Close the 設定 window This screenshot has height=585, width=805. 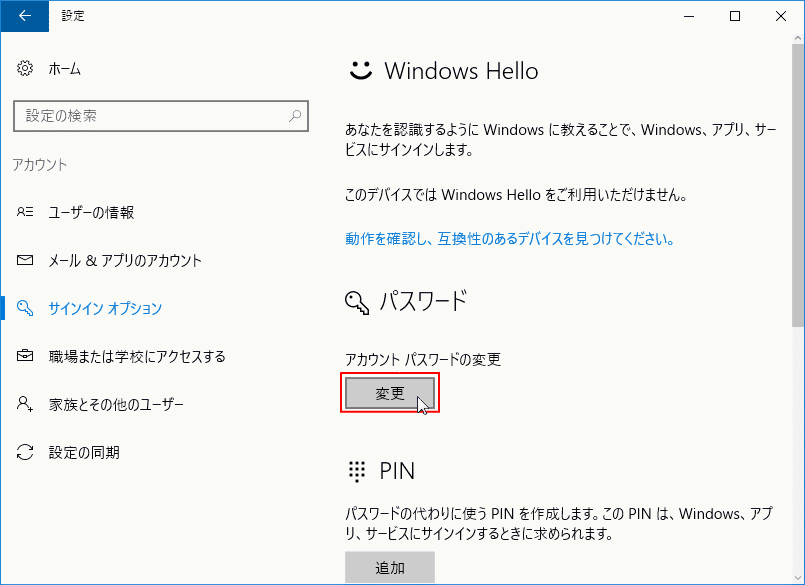[781, 16]
